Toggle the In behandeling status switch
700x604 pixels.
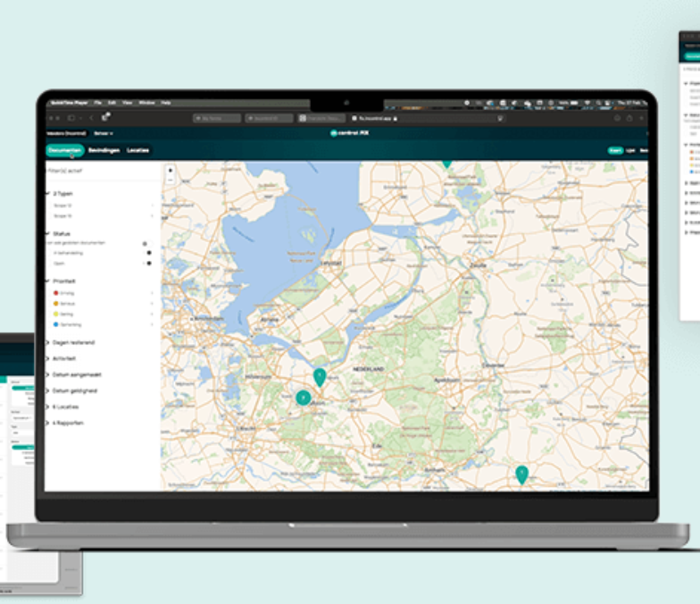click(x=148, y=253)
